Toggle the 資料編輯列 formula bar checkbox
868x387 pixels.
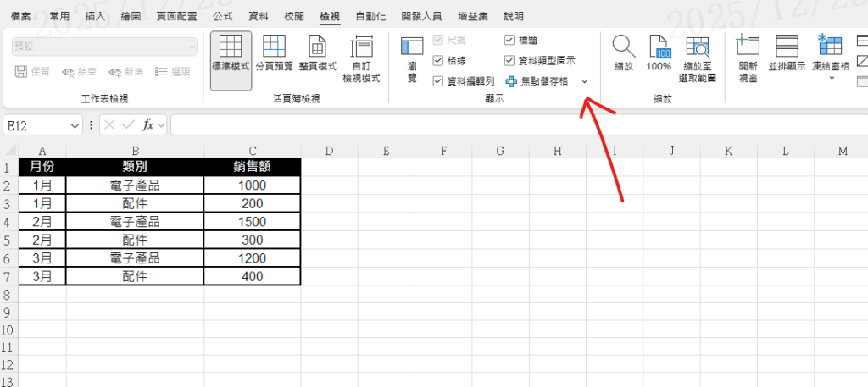click(438, 81)
